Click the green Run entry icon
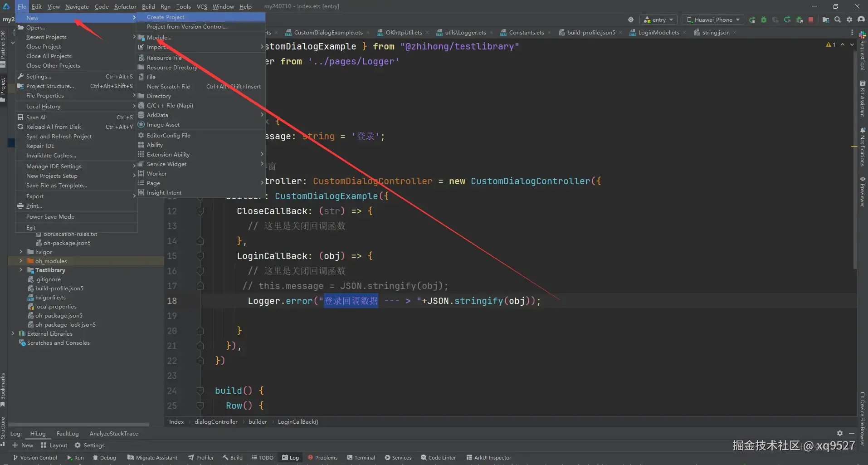This screenshot has height=465, width=868. tap(752, 20)
